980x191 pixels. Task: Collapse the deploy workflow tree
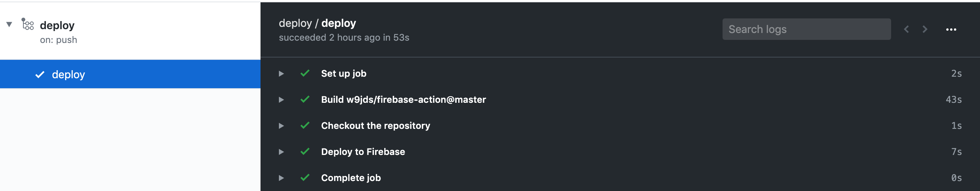click(x=9, y=25)
